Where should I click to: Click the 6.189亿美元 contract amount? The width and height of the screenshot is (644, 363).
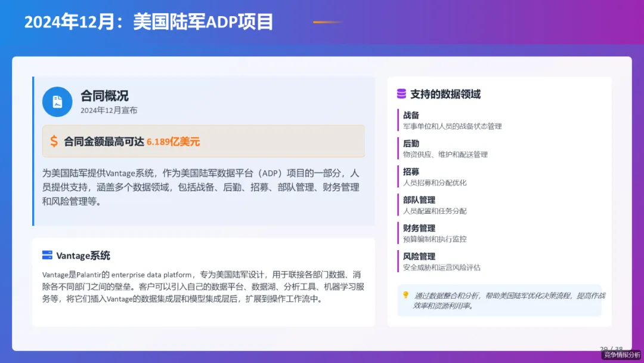pos(174,142)
